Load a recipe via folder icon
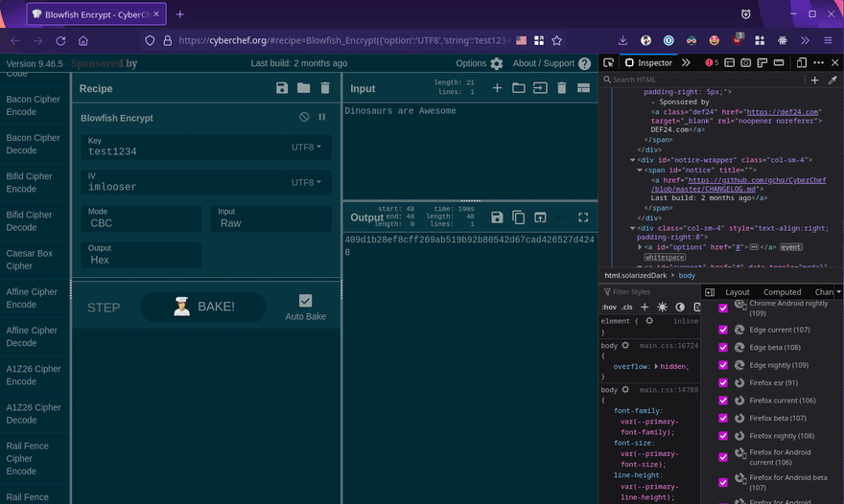The image size is (844, 504). point(304,88)
